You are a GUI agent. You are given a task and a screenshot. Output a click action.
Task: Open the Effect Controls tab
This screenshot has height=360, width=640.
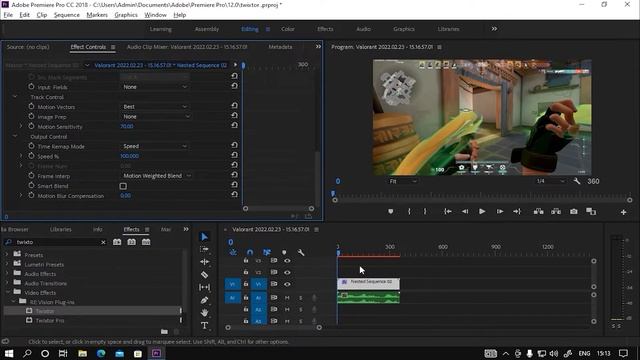[x=88, y=47]
